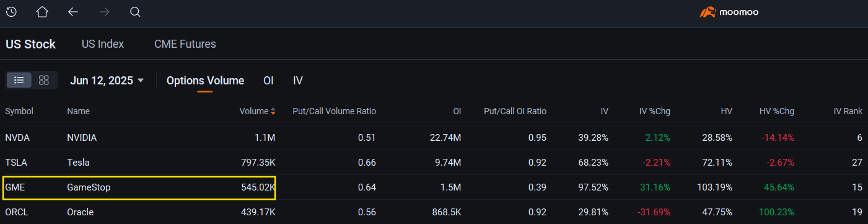Open the NVDA symbol row
The height and width of the screenshot is (224, 868).
(434, 138)
